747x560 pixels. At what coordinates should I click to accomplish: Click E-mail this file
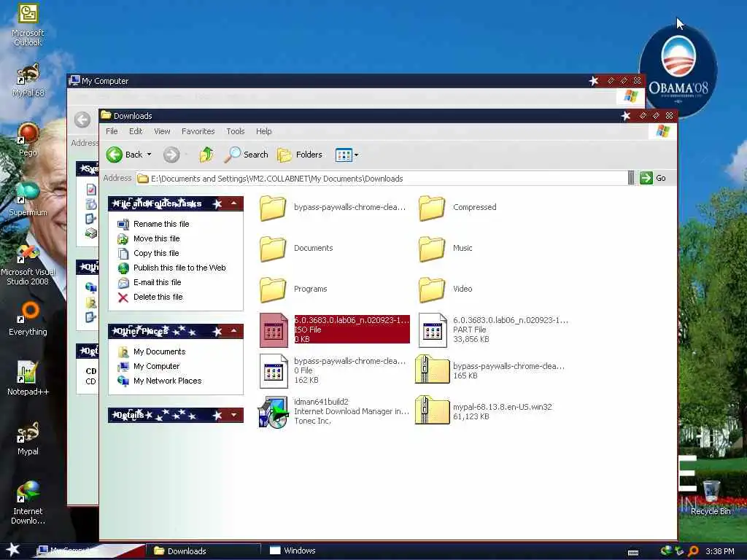point(158,282)
